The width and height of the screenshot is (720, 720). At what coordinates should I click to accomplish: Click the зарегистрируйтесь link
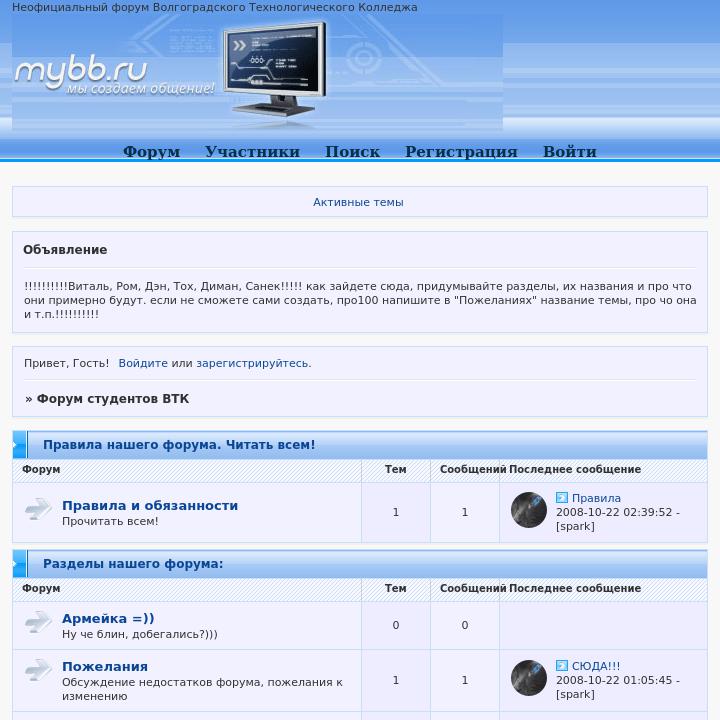coord(253,363)
